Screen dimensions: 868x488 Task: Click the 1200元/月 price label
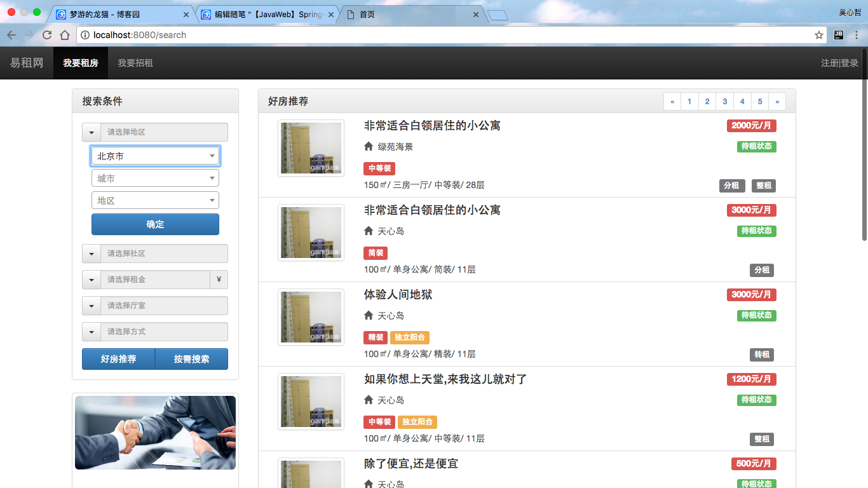tap(752, 379)
